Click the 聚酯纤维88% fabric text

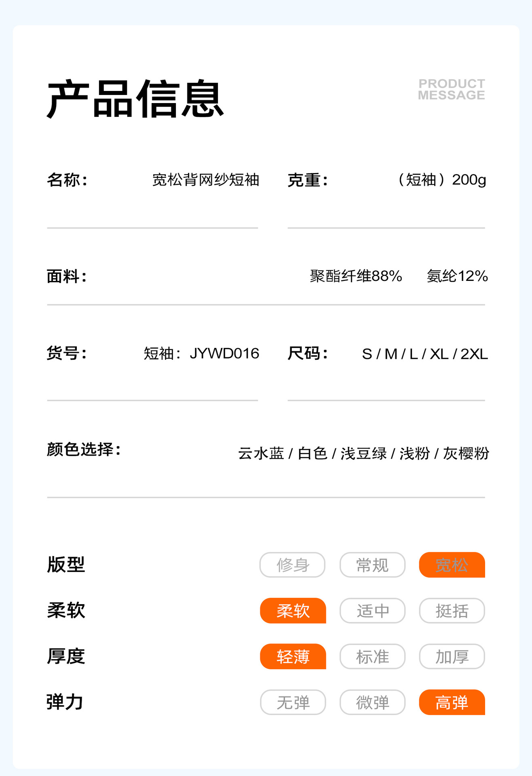(x=356, y=276)
